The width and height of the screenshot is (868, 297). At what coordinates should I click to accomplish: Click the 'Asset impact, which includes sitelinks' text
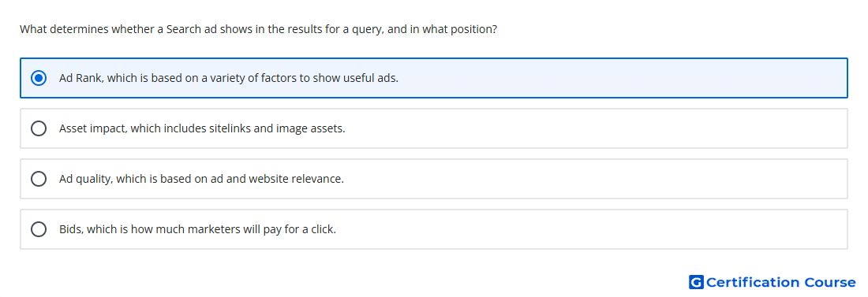pyautogui.click(x=202, y=129)
